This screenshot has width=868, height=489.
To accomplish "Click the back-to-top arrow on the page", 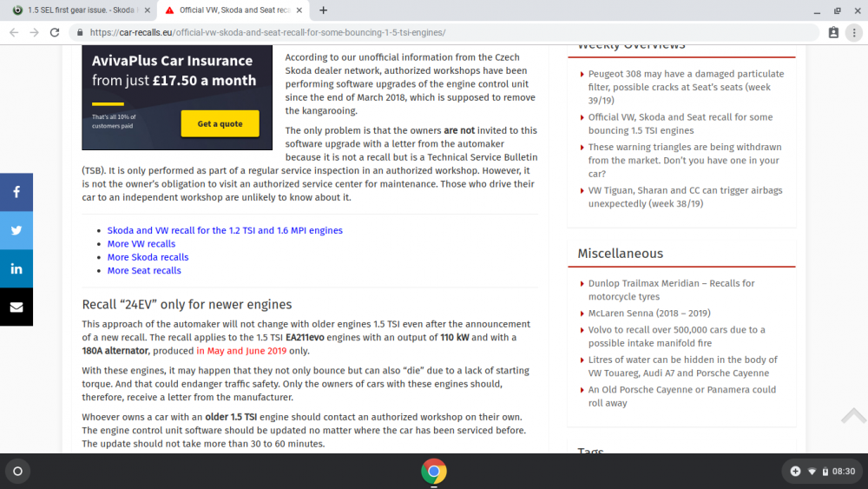I will tap(853, 415).
